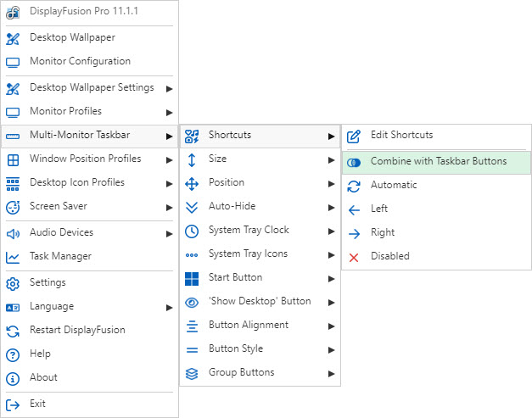The image size is (532, 418).
Task: Expand Language submenu arrow
Action: (x=169, y=308)
